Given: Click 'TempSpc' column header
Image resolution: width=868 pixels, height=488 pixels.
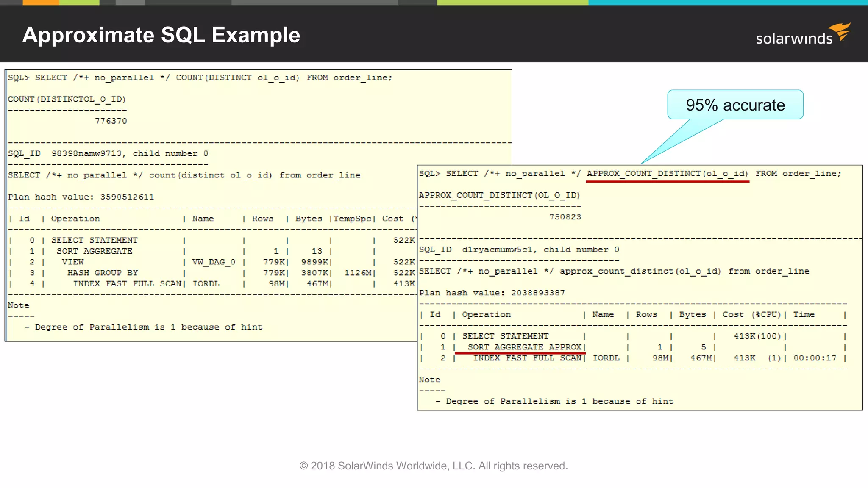Looking at the screenshot, I should click(352, 219).
